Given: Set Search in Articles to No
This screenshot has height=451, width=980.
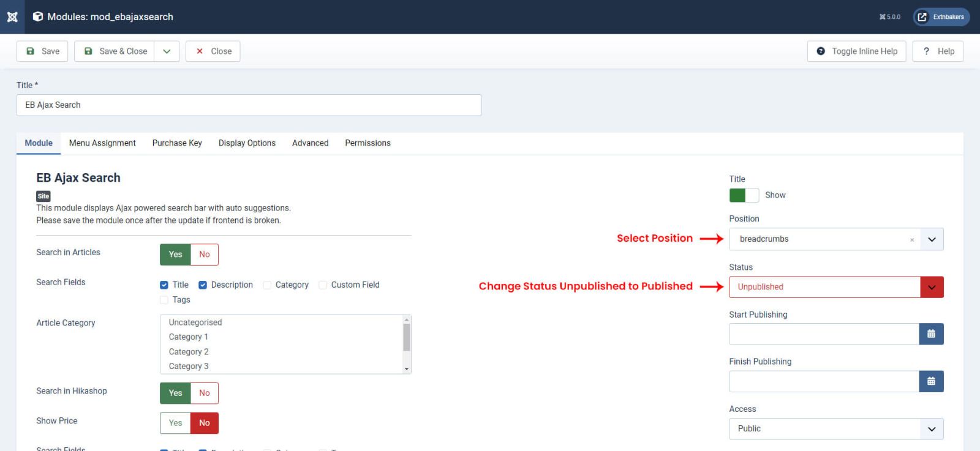Looking at the screenshot, I should click(205, 255).
